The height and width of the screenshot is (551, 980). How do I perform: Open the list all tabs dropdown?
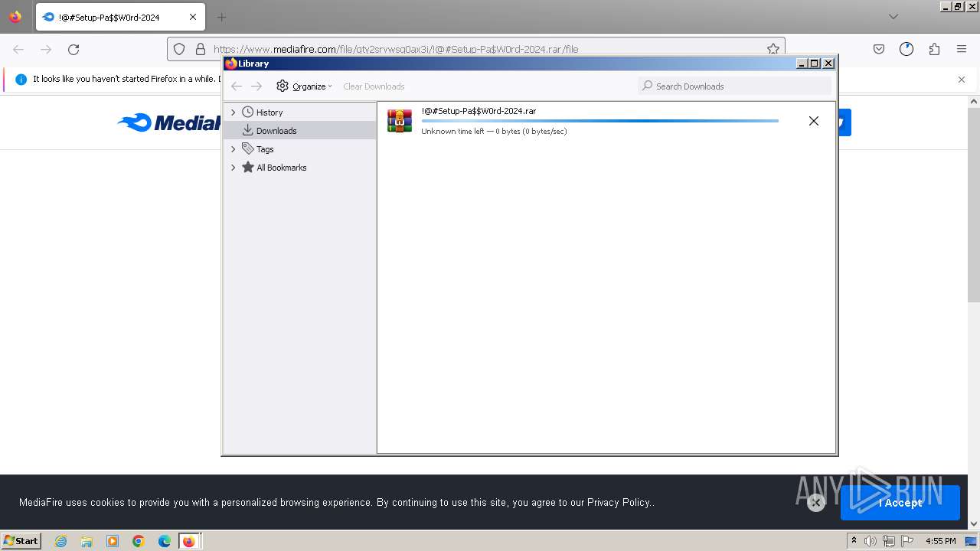pyautogui.click(x=893, y=17)
